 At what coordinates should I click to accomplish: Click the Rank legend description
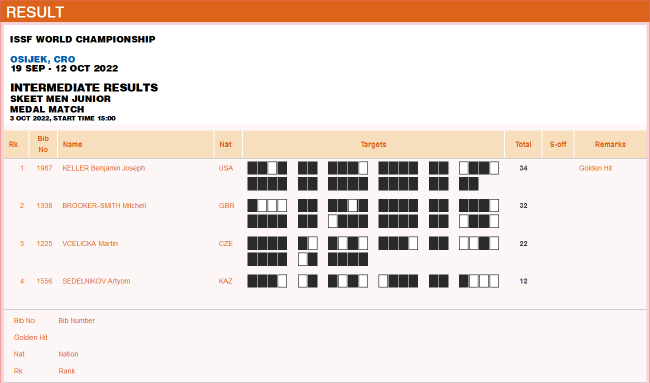(67, 371)
